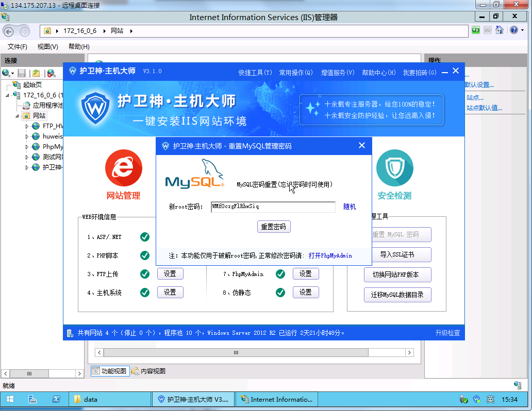Open 文件(F) menu in IIS

point(18,46)
